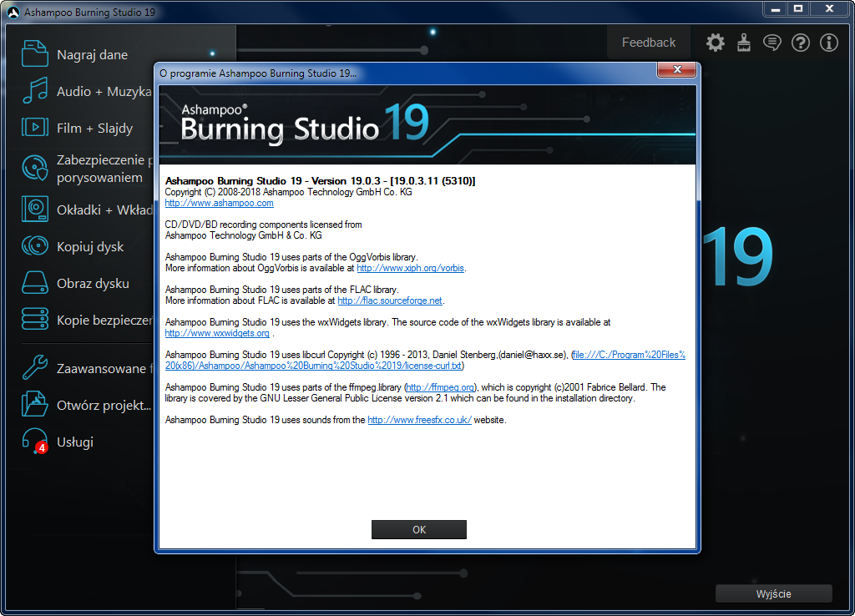
Task: Select Kopiuj dysk menu entry
Action: [90, 247]
